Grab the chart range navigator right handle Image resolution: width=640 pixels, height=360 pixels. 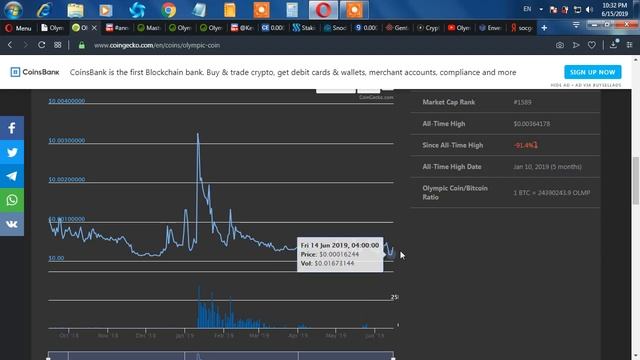coord(393,358)
